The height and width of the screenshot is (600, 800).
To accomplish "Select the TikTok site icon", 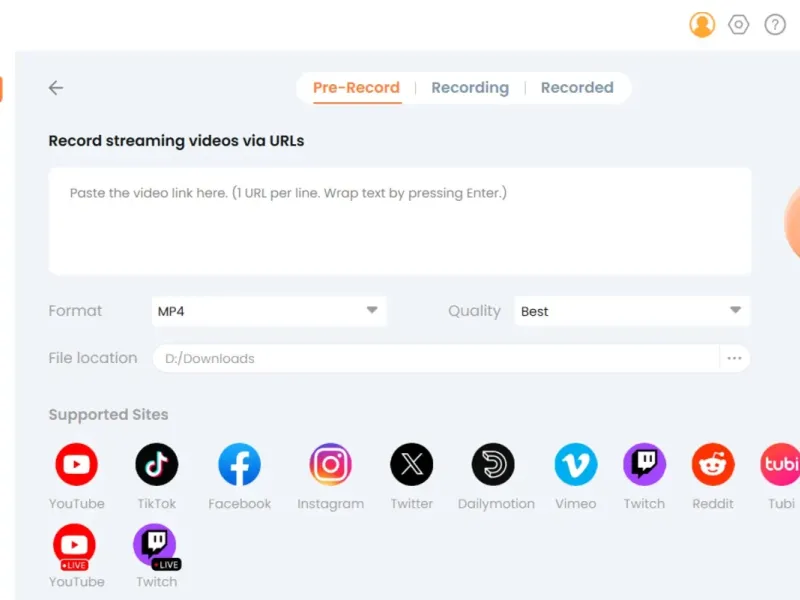I will coord(157,464).
